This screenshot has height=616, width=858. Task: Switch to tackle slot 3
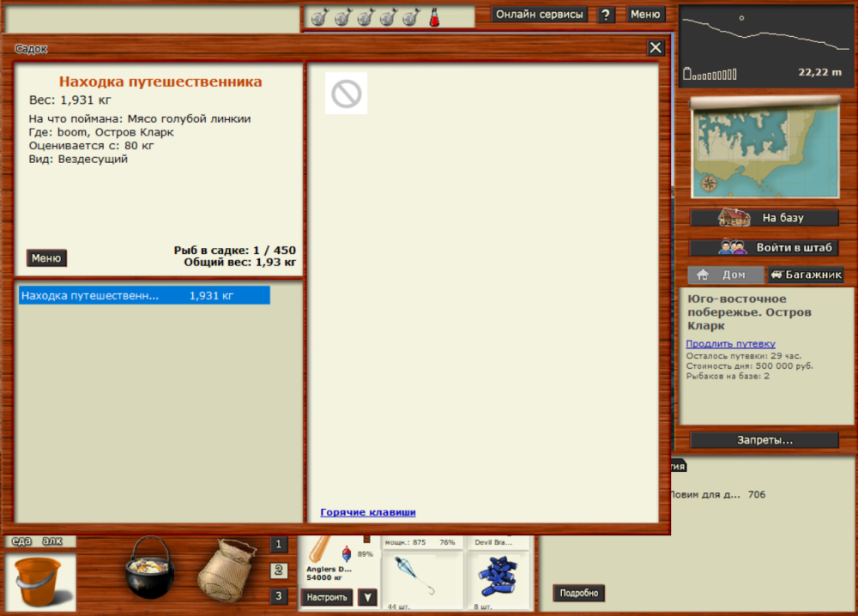point(279,596)
